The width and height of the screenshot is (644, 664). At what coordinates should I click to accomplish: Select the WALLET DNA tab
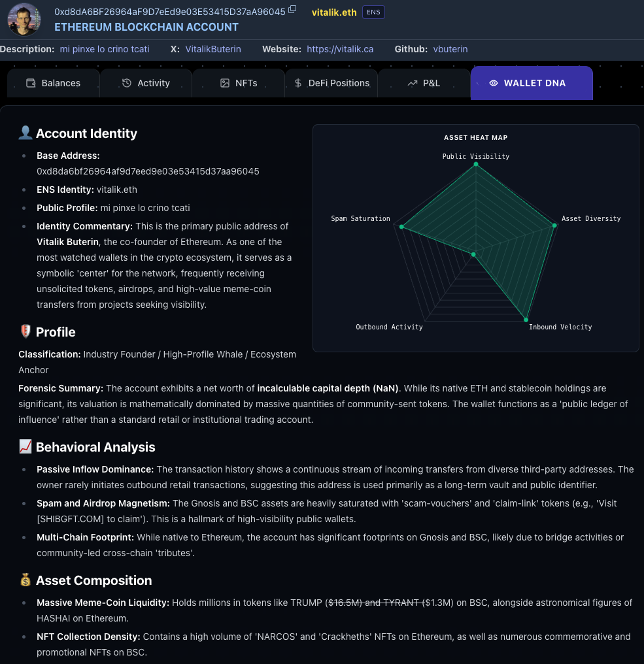click(x=531, y=83)
